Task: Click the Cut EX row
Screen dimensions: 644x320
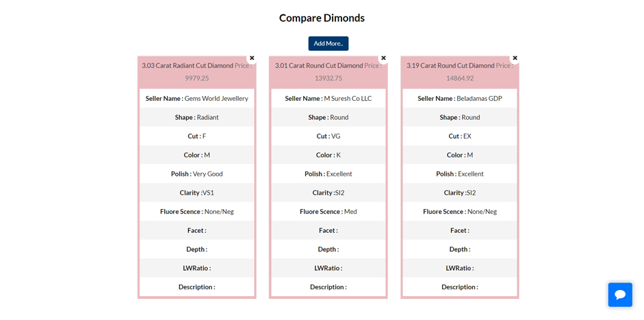Action: (460, 136)
